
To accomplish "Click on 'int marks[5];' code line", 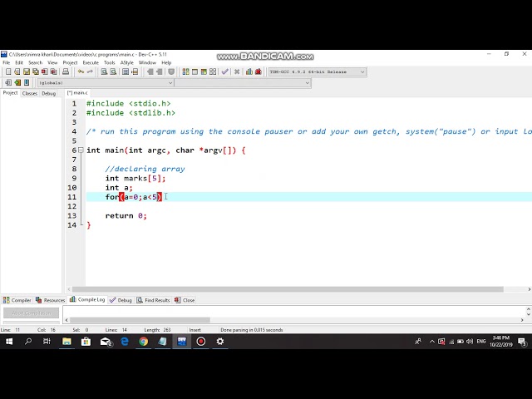I will coord(135,179).
